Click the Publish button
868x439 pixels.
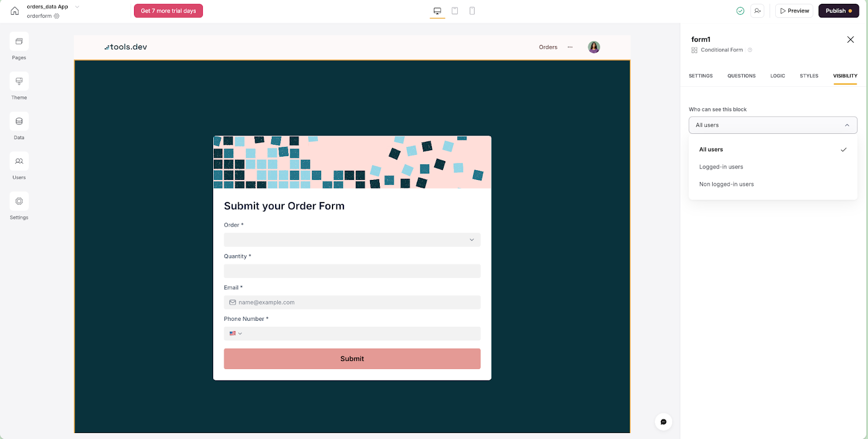click(x=839, y=11)
